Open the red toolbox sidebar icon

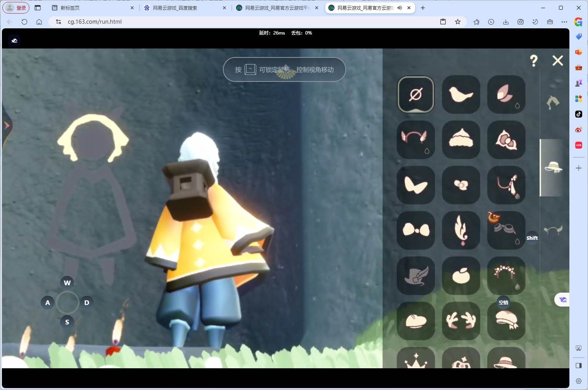(579, 68)
